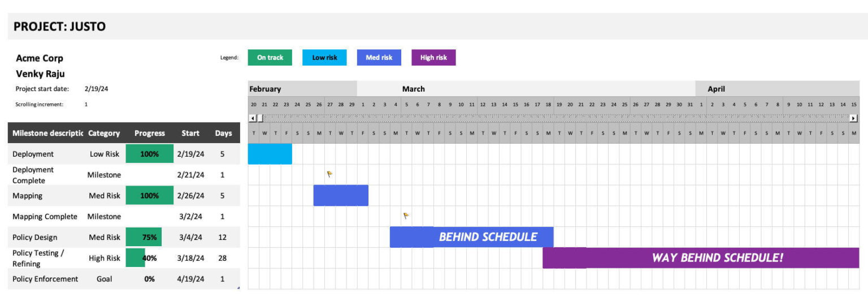
Task: Select the On track legend swatch
Action: click(270, 58)
